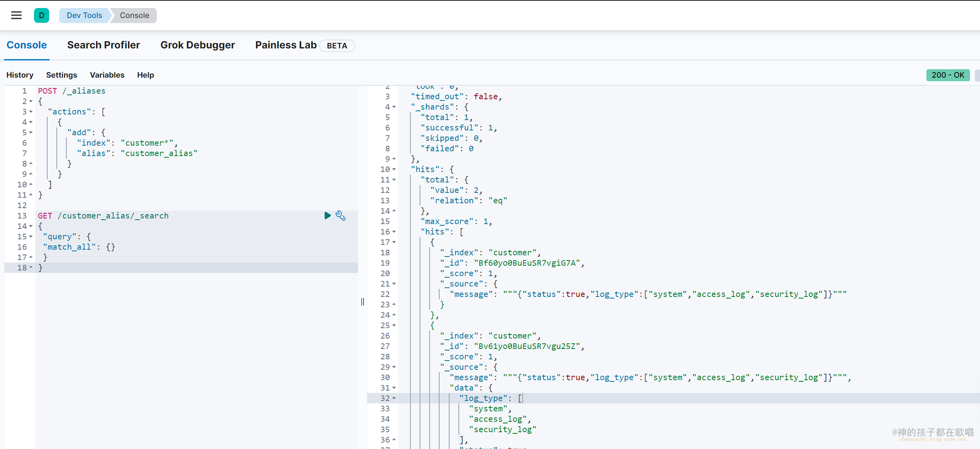The width and height of the screenshot is (980, 449).
Task: Toggle collapse on line 21 _source object
Action: (x=394, y=284)
